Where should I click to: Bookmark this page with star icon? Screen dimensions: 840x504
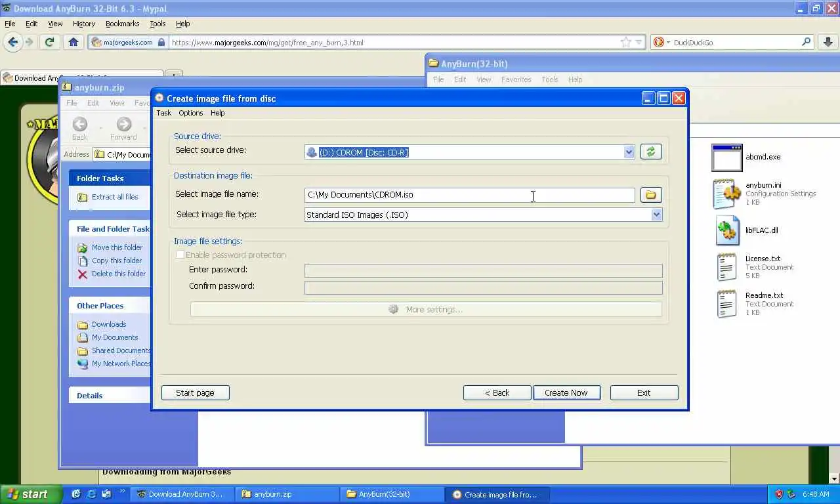pos(626,42)
